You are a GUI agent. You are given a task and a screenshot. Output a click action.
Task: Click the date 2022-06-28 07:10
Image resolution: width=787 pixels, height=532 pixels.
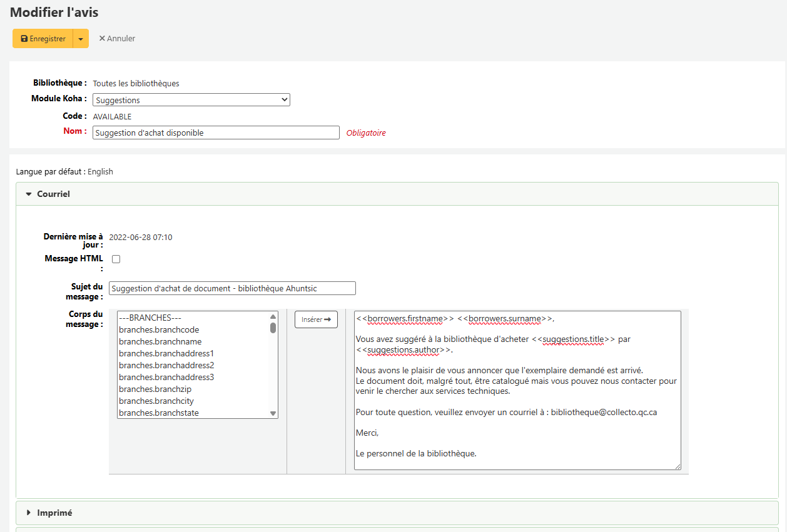click(141, 237)
